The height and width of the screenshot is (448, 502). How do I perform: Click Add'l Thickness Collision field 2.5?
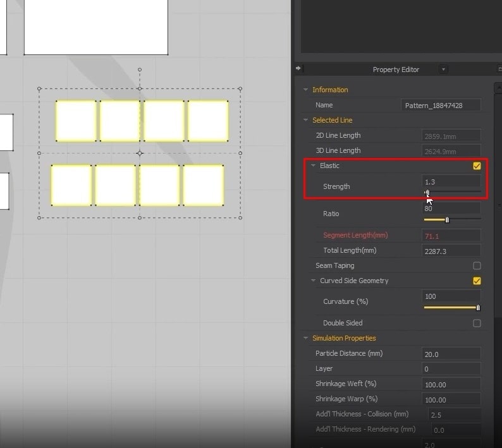point(455,415)
